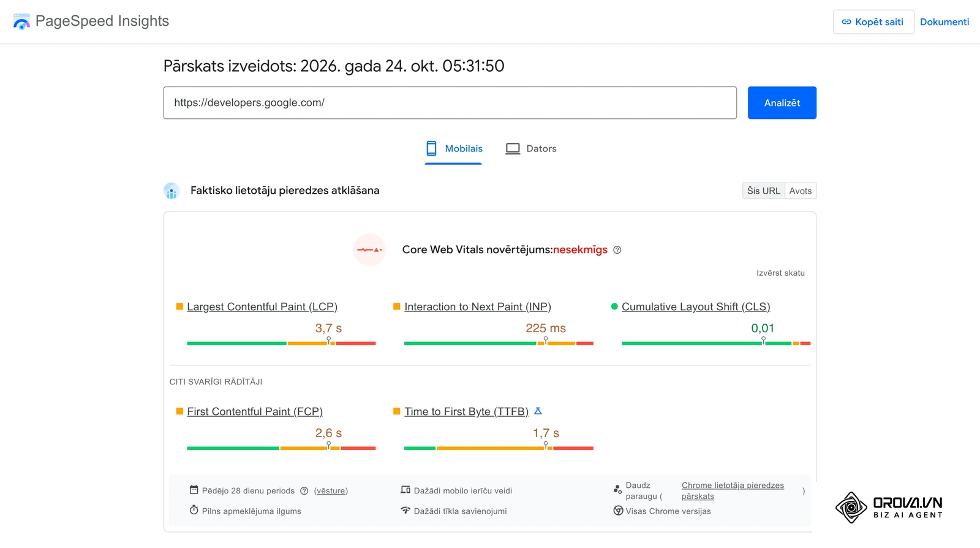The height and width of the screenshot is (548, 980).
Task: Click the devices icon for Dažādi mobilo ierīču veidi
Action: (x=405, y=490)
